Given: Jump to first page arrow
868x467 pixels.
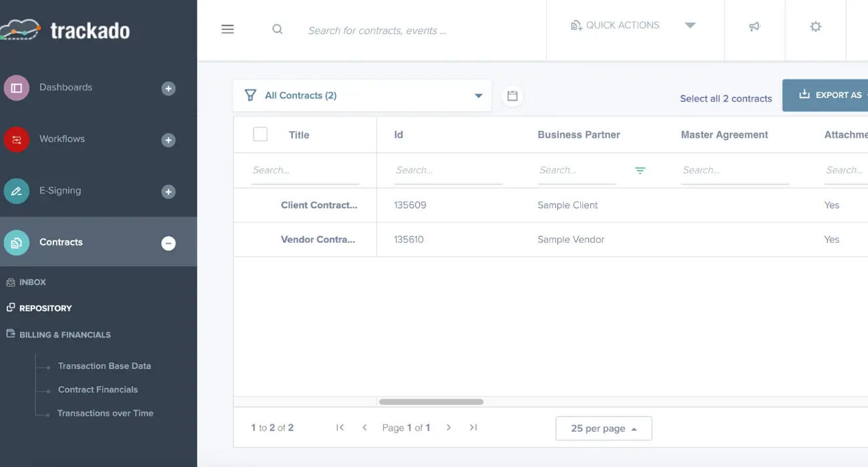Looking at the screenshot, I should [x=340, y=428].
